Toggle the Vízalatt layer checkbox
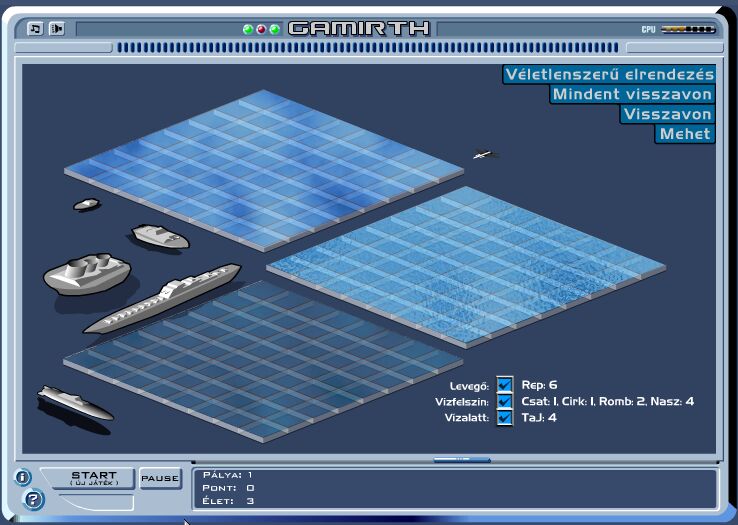The image size is (738, 525). point(505,418)
